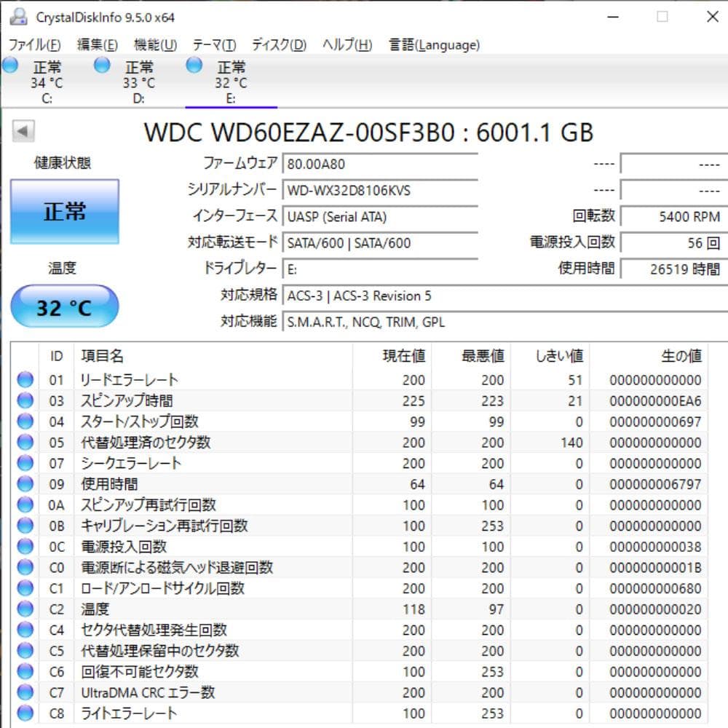
Task: Click the blue dot next to 電源投入回数
Action: 25,546
